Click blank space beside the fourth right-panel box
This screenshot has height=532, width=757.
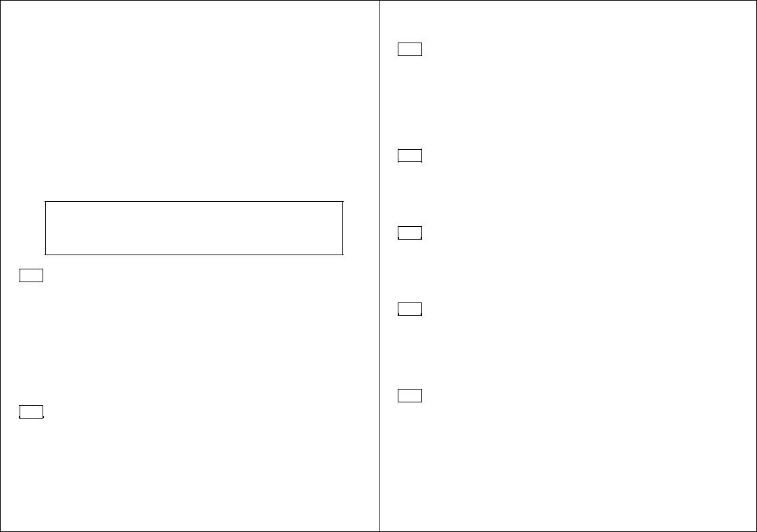(579, 309)
